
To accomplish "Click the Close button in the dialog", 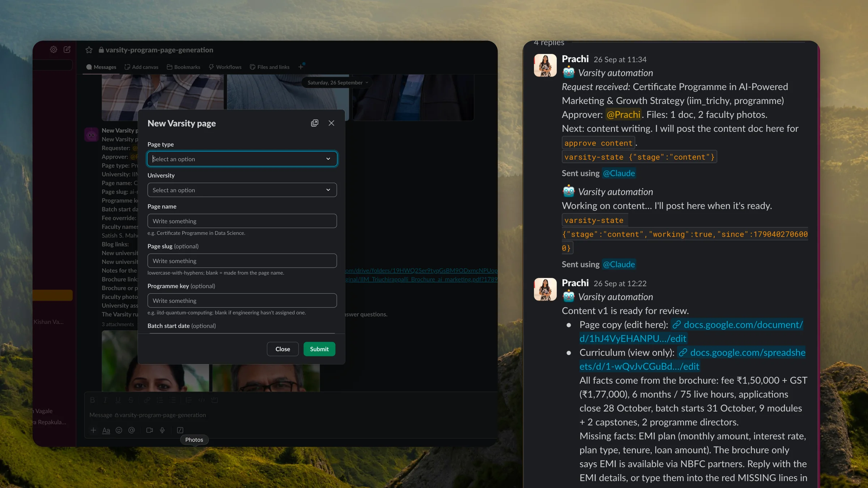I will point(283,349).
